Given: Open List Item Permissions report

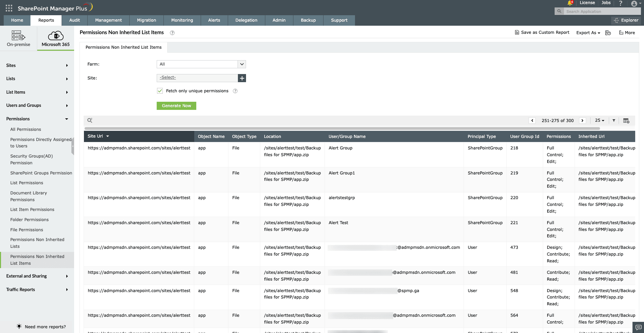Looking at the screenshot, I should tap(32, 210).
